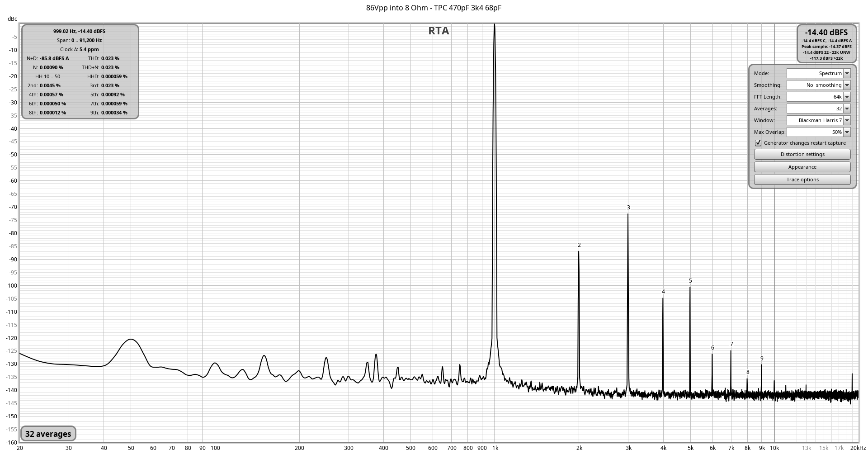Viewport: 868px width, 454px height.
Task: Open the Averages dropdown showing 32
Action: (x=847, y=109)
